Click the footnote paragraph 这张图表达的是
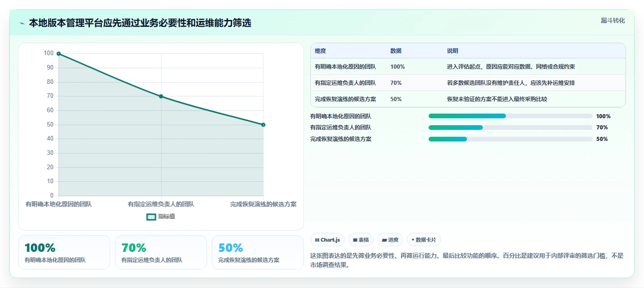Screen dimensions: 644x288 [x=467, y=261]
